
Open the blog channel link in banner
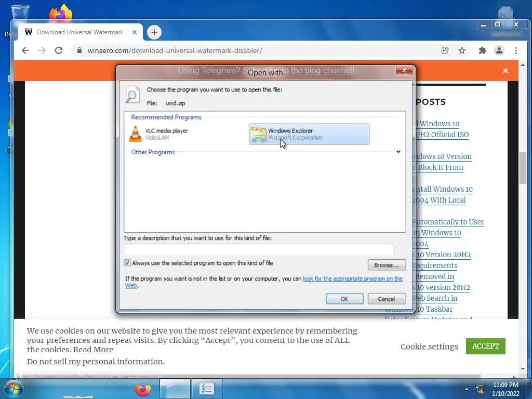pos(329,70)
